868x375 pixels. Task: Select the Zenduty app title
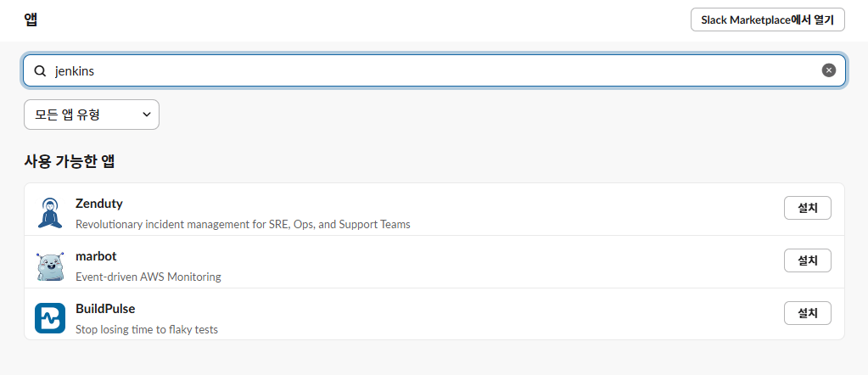[99, 204]
